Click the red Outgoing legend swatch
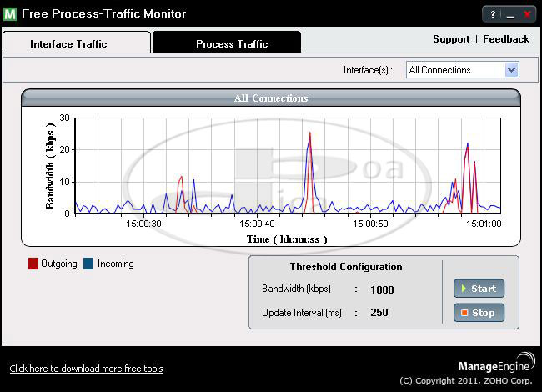This screenshot has width=542, height=392. [x=33, y=264]
